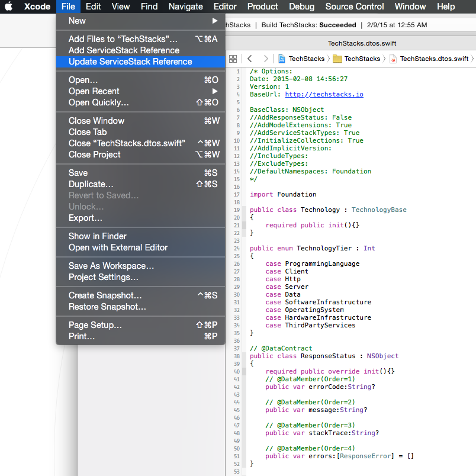Screen dimensions: 476x476
Task: Choose Create Snapshot…
Action: click(x=140, y=295)
